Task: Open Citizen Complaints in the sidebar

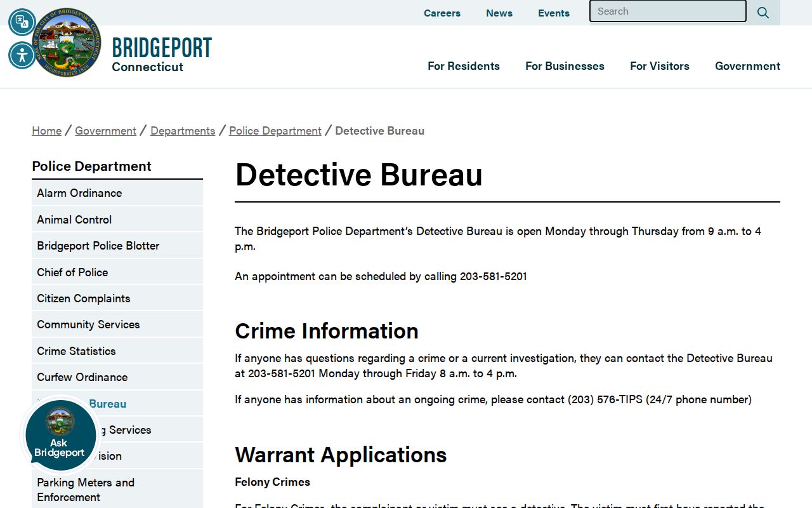Action: click(117, 298)
